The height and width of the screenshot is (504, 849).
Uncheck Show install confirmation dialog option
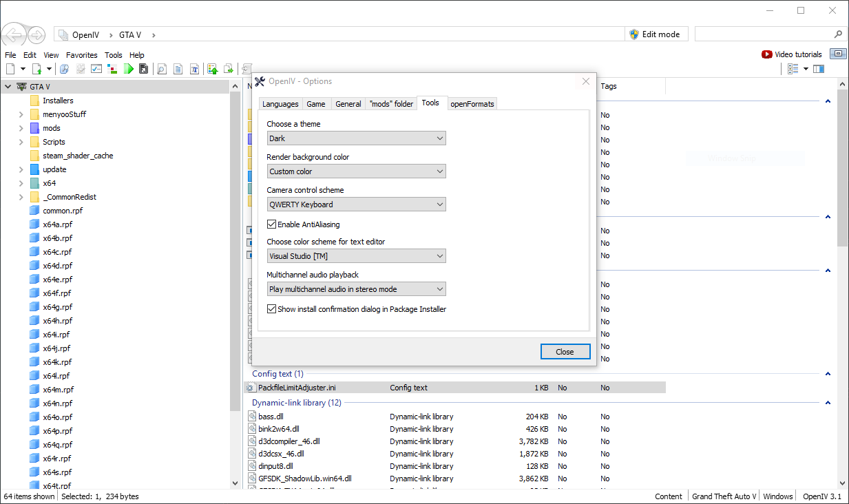pos(272,309)
